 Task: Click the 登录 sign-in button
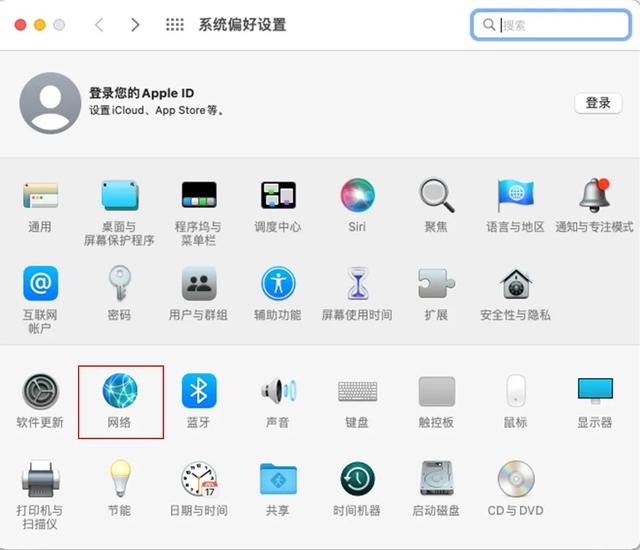(598, 103)
